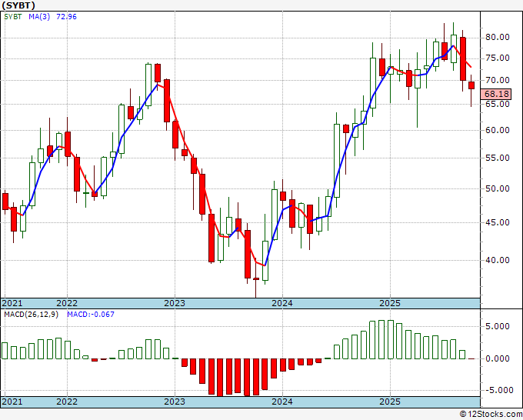Click the 75.00 price axis label

498,58
